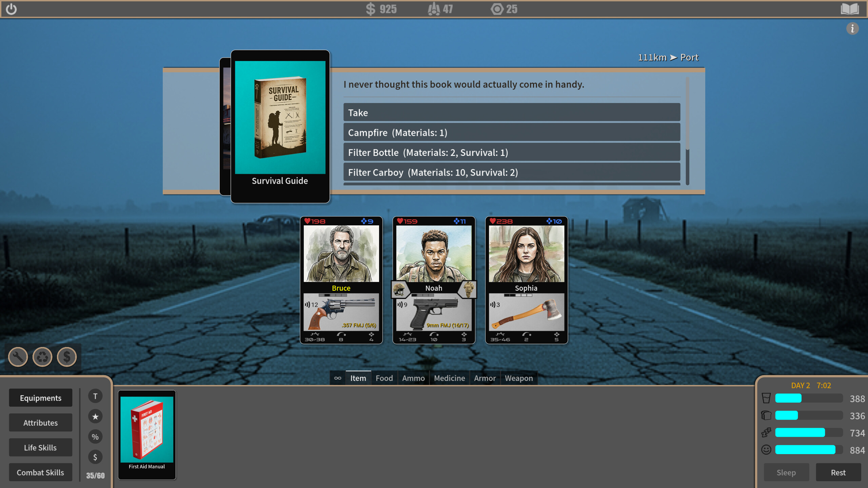Open the Equipments panel
Image resolution: width=868 pixels, height=488 pixels.
41,398
